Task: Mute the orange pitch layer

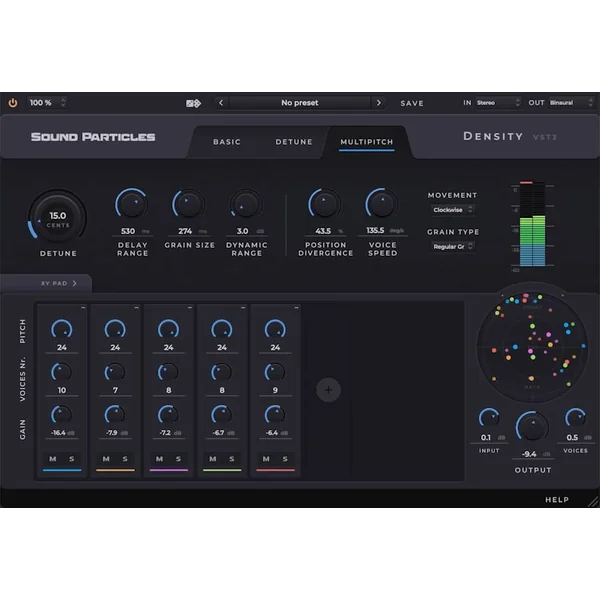Action: 106,459
